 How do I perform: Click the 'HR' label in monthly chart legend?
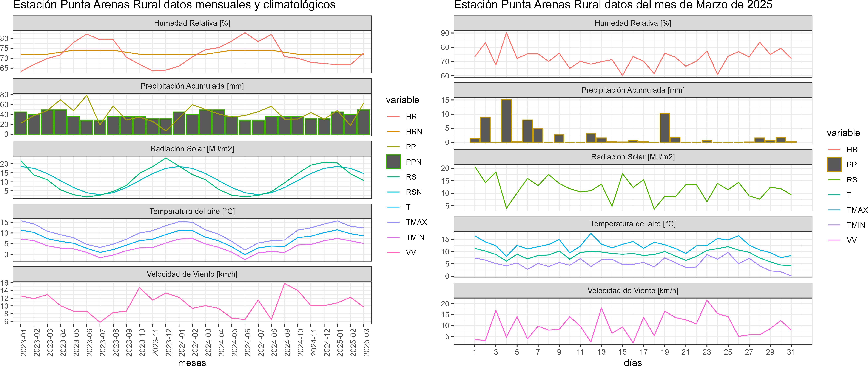[411, 117]
